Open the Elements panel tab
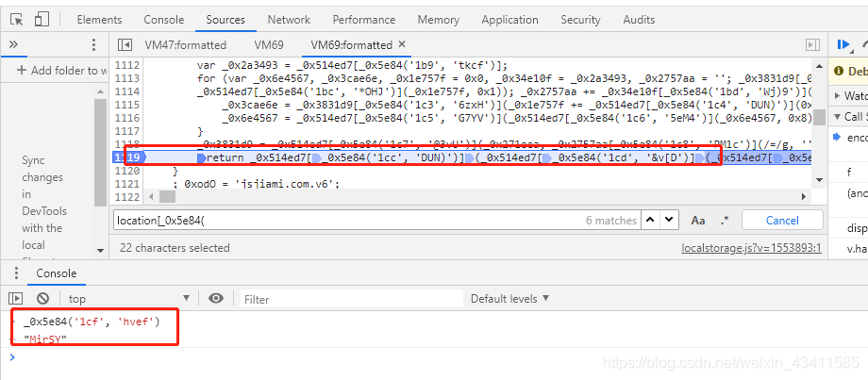868x380 pixels. (x=99, y=20)
